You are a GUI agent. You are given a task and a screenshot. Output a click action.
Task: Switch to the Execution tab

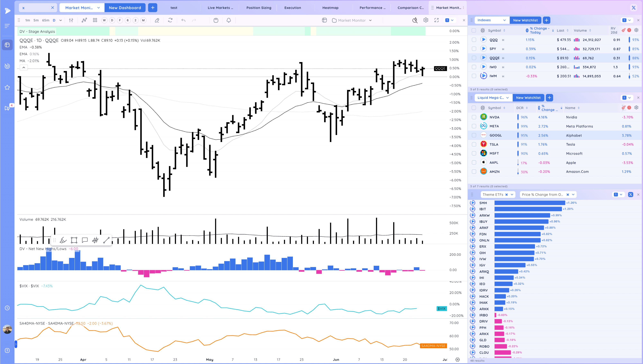(x=293, y=8)
